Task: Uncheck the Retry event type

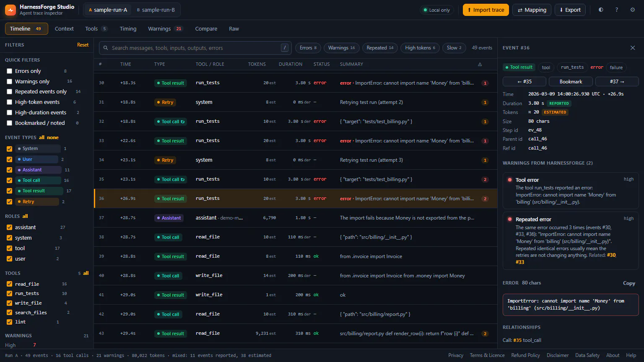Action: tap(9, 202)
